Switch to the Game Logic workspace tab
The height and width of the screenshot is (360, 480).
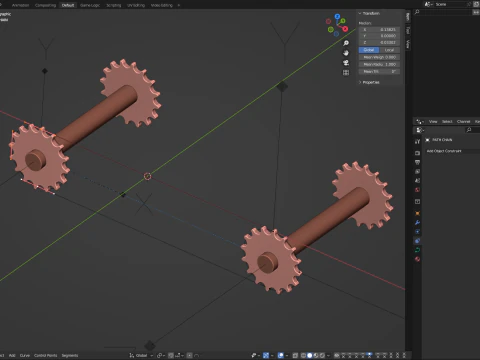coord(90,5)
